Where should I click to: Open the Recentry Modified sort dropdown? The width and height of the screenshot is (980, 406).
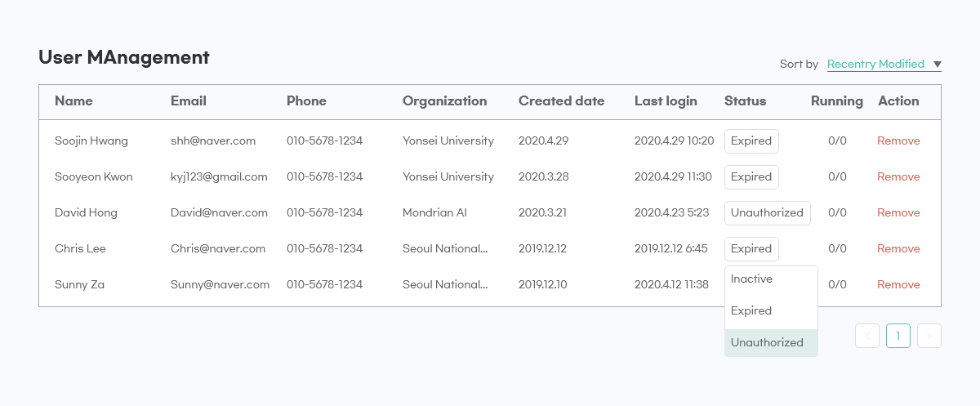875,64
